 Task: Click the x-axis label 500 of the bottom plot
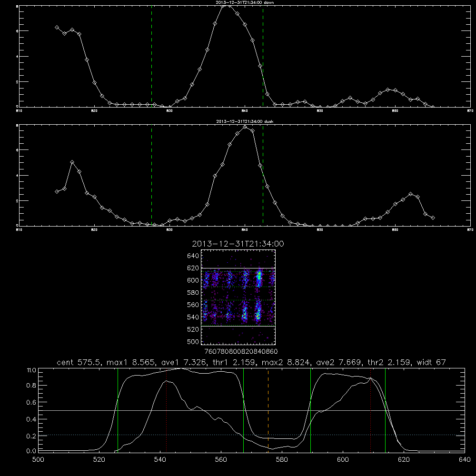pos(38,460)
